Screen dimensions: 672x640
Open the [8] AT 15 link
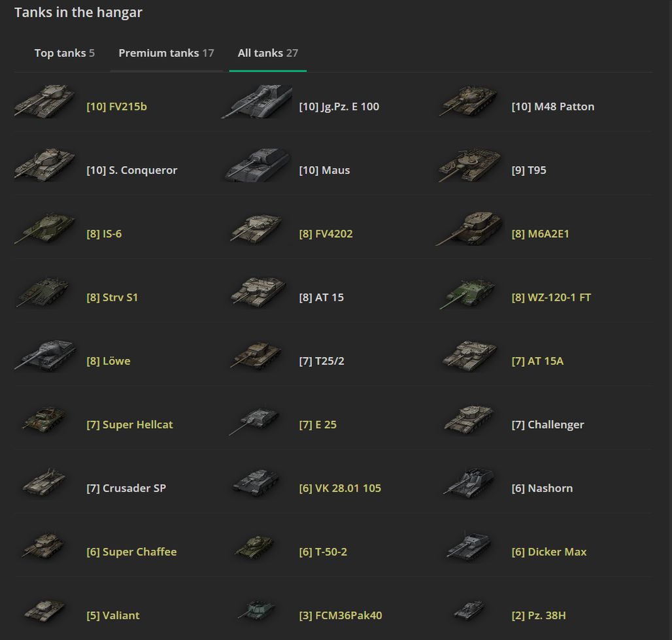coord(322,297)
